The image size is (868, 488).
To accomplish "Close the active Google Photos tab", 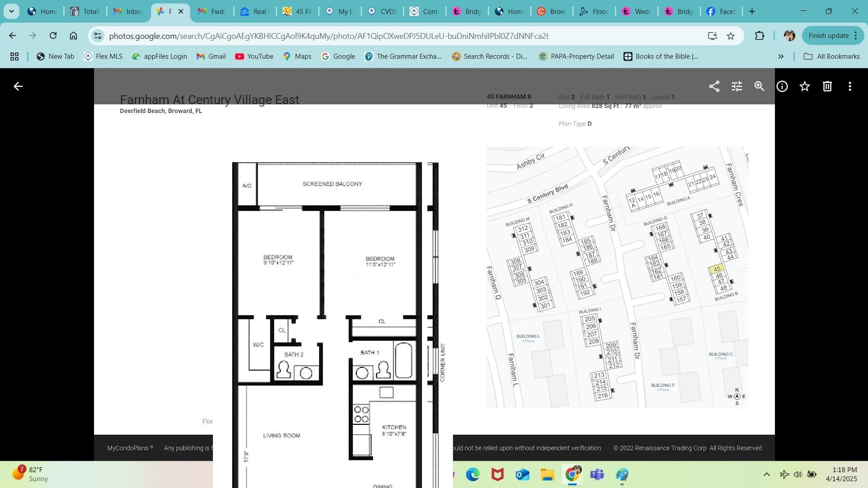I will tap(181, 11).
